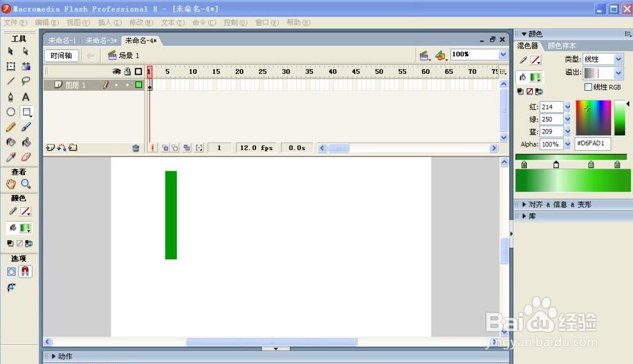Toggle outline square on 图层 1

(x=139, y=85)
